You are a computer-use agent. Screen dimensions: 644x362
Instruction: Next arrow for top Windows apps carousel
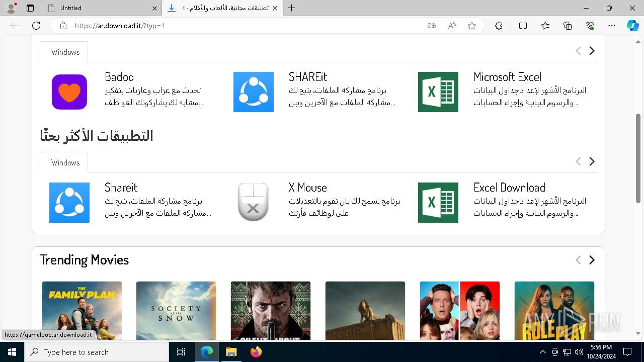click(x=592, y=51)
